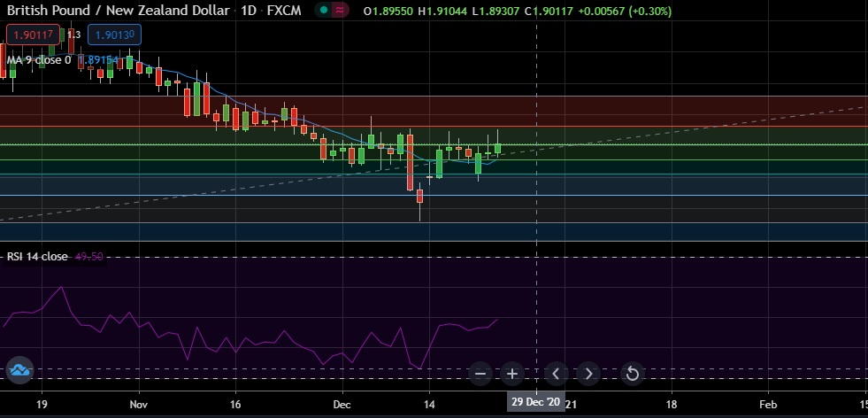Image resolution: width=868 pixels, height=418 pixels.
Task: Select the MA 9 close indicator label
Action: (39, 60)
